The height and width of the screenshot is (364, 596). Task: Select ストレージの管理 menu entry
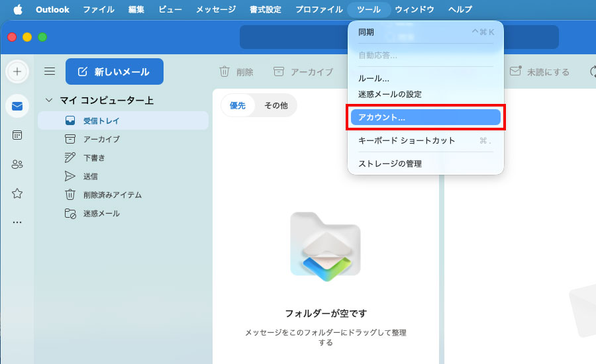point(426,163)
